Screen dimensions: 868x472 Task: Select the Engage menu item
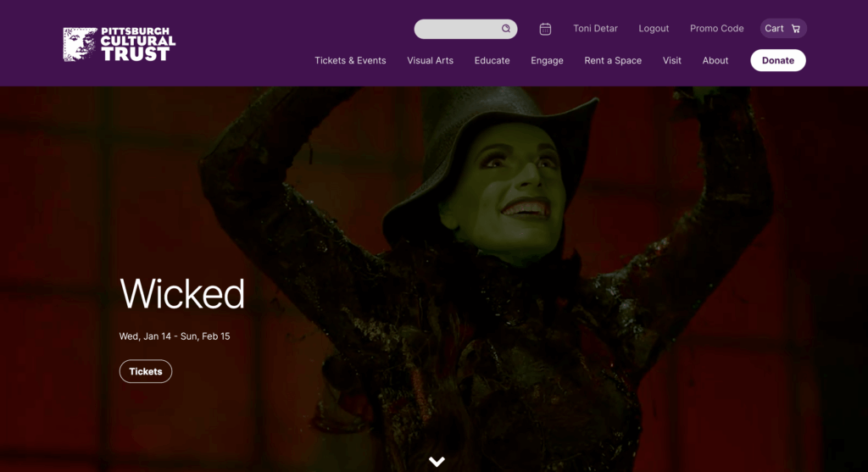pos(547,61)
